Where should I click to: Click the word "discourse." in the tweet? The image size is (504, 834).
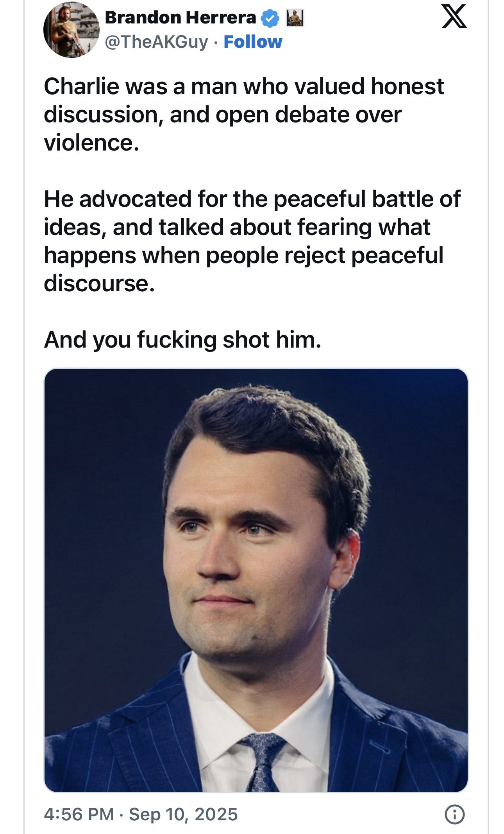pos(99,283)
